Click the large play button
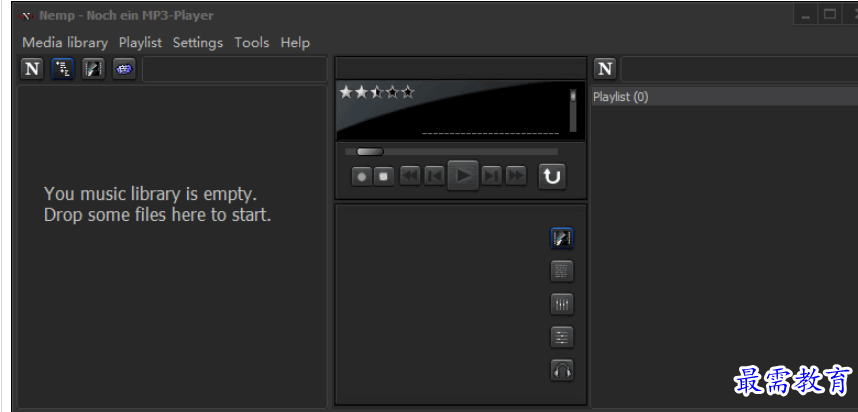The width and height of the screenshot is (858, 412). click(463, 176)
